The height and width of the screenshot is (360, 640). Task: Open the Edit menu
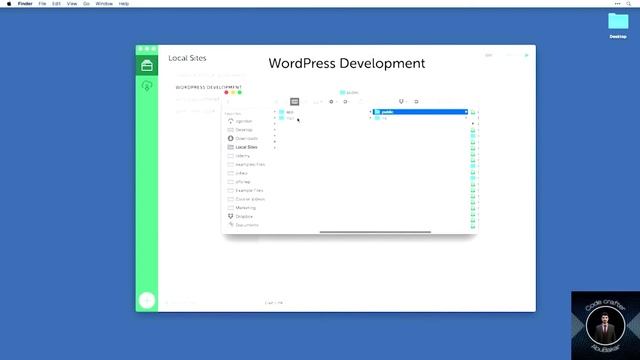(x=56, y=4)
